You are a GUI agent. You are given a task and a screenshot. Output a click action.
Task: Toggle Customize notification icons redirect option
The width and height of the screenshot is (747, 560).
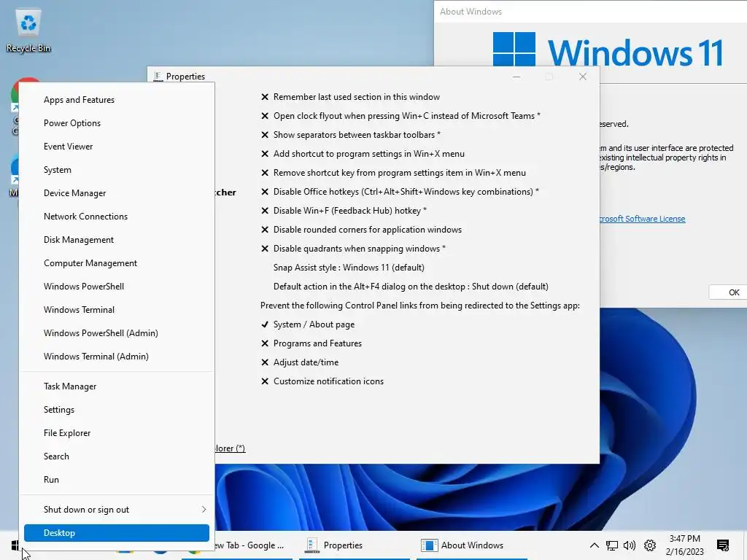point(322,381)
